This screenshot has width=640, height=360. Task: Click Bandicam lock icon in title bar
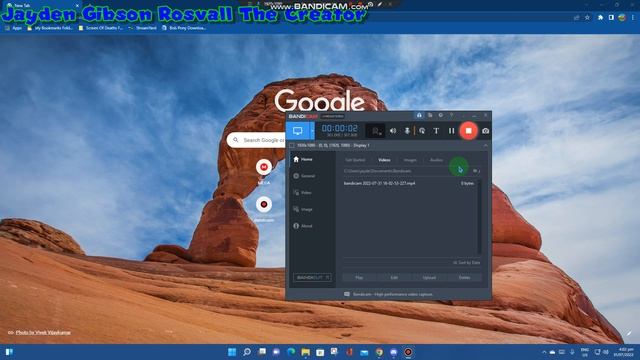(x=419, y=116)
